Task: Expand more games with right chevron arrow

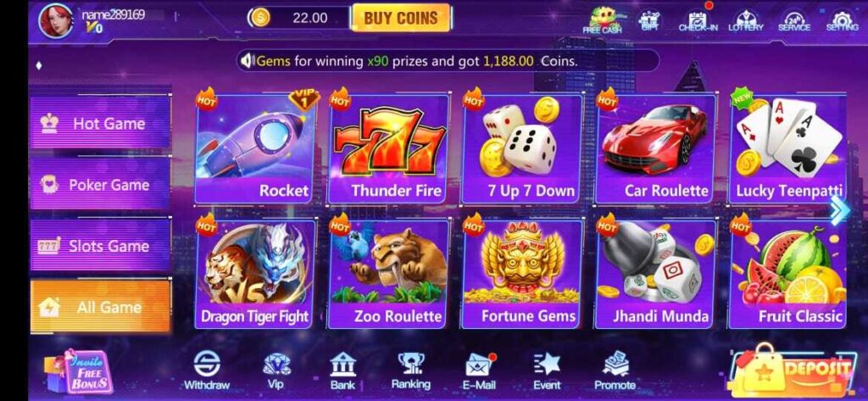Action: tap(839, 210)
